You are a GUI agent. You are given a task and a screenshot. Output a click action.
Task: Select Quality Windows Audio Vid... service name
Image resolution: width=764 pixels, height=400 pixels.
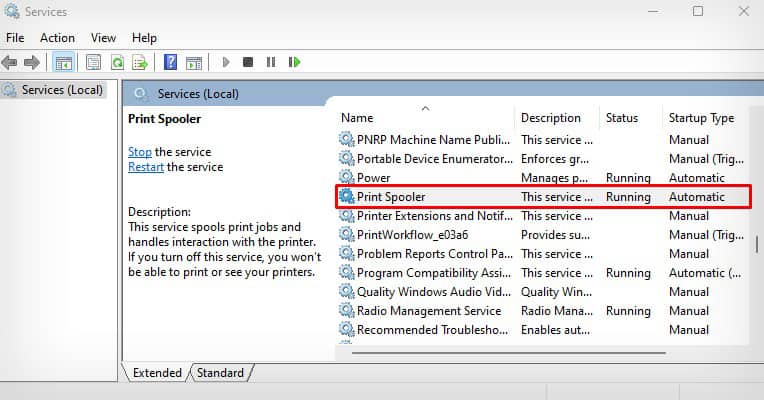434,292
